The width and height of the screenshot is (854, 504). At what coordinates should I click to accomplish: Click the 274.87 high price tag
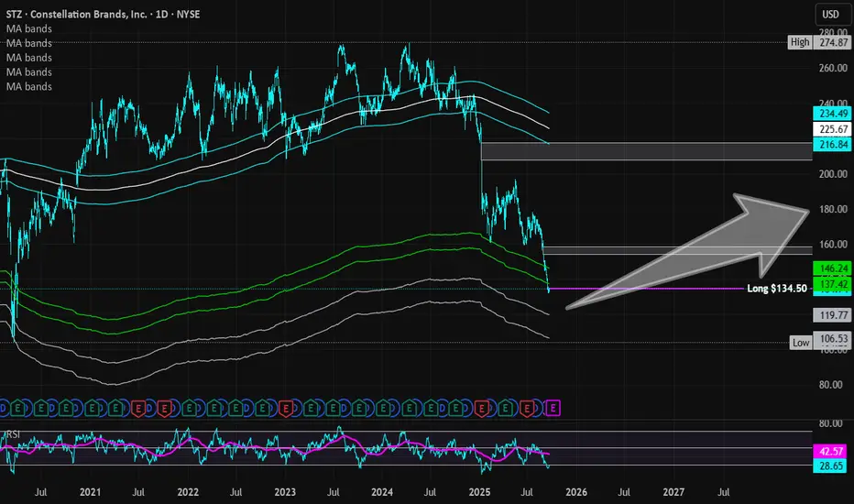tap(833, 42)
